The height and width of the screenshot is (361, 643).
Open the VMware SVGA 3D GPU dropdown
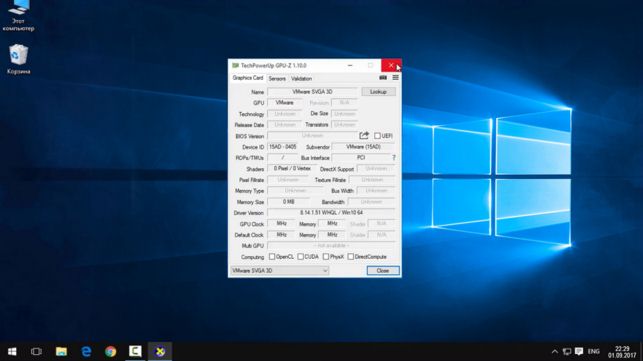pyautogui.click(x=280, y=271)
